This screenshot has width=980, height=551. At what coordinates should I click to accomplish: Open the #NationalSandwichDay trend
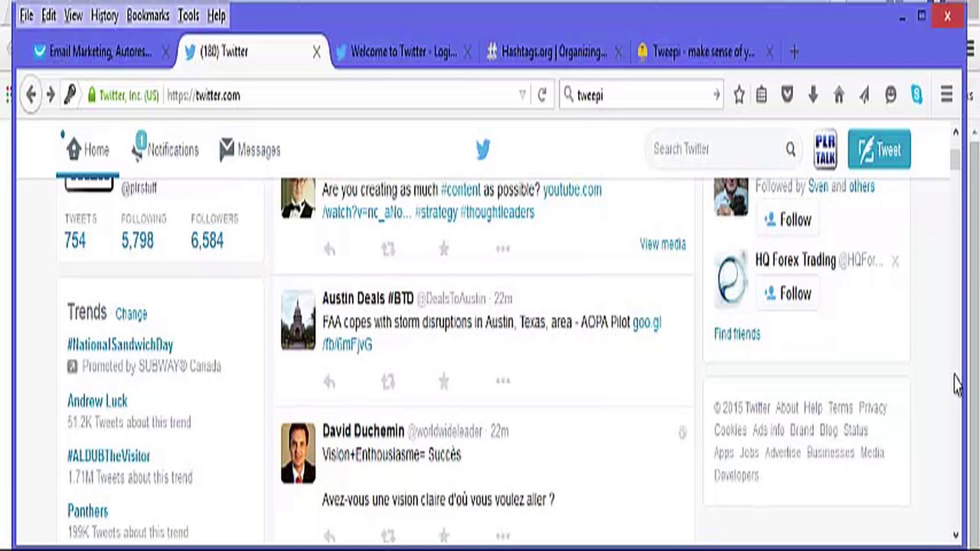click(120, 345)
